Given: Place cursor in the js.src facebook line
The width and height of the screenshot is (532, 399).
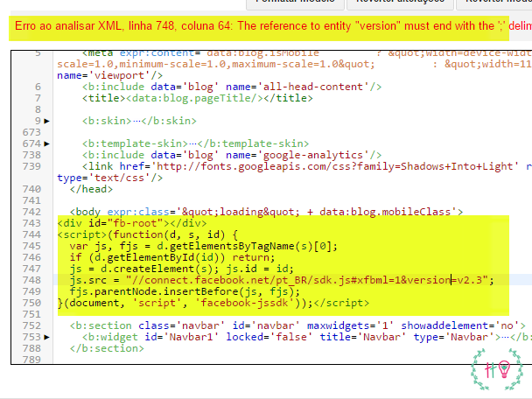Looking at the screenshot, I should point(282,280).
